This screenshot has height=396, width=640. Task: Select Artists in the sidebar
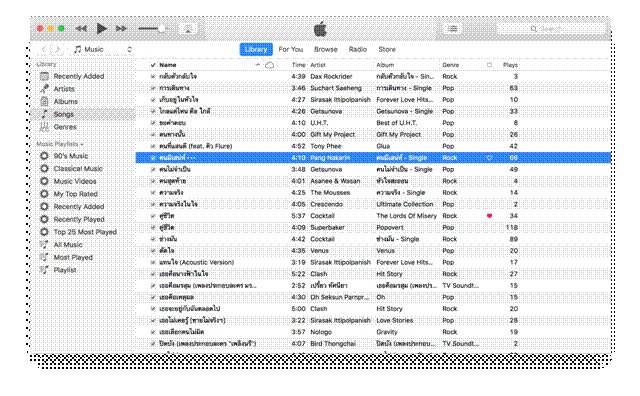tap(64, 89)
